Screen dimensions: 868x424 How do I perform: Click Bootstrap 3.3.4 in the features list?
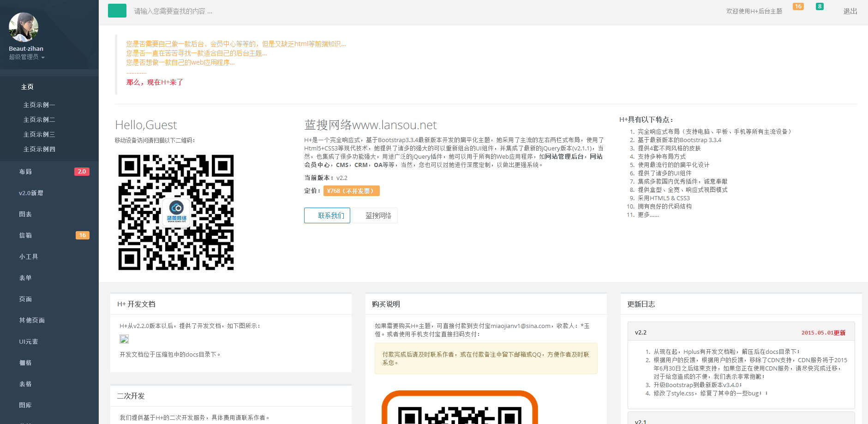(700, 140)
